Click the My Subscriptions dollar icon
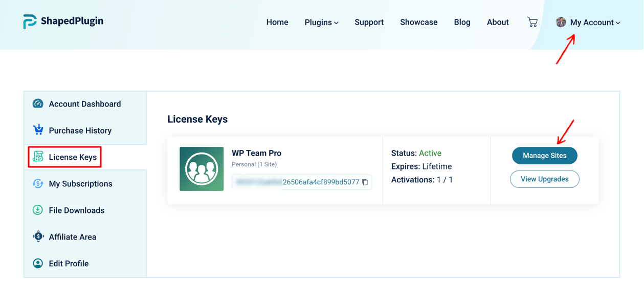 pos(38,183)
